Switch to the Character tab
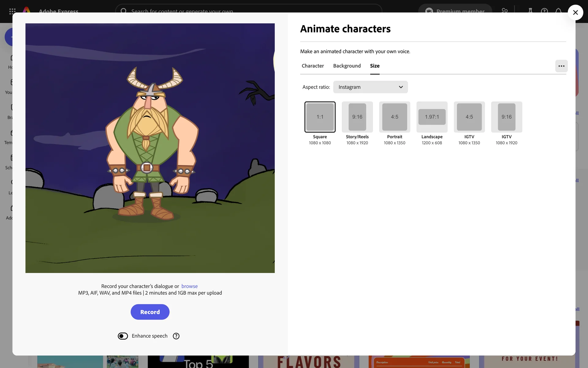588x368 pixels. [x=312, y=66]
